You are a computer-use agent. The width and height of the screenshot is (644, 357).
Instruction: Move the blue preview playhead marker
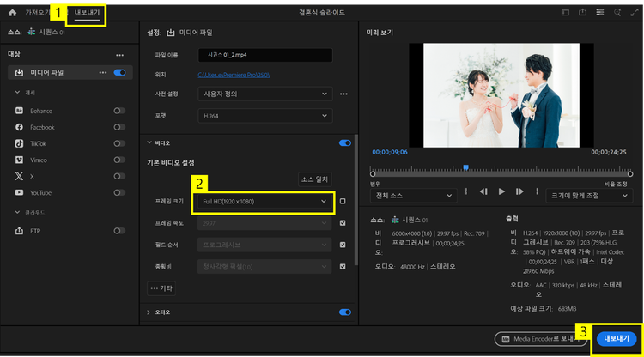[x=465, y=167]
